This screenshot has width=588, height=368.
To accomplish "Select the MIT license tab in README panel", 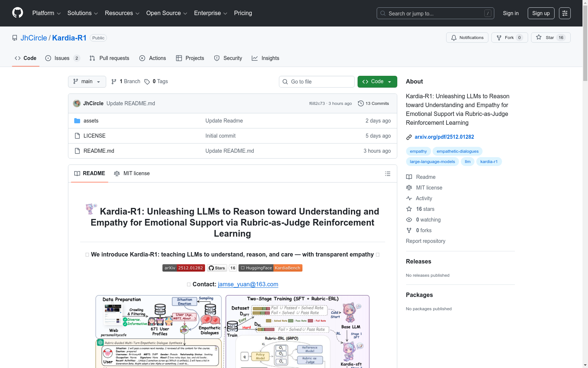I will coord(132,173).
